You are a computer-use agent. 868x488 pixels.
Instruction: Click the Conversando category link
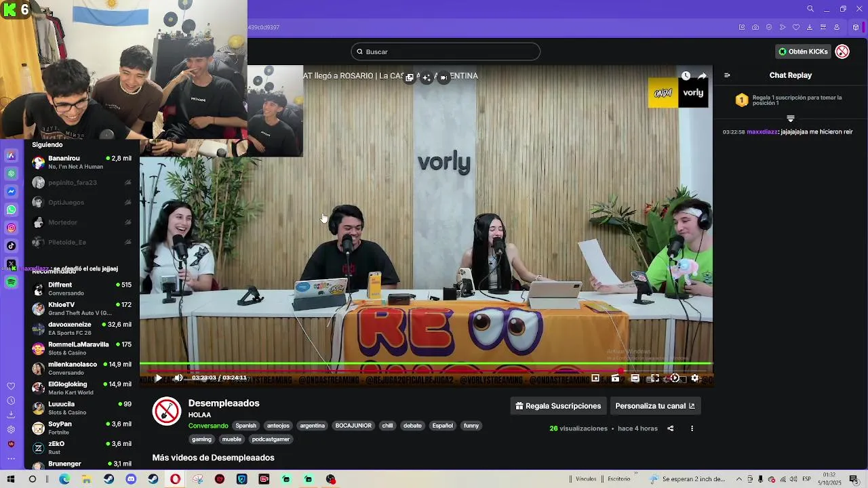click(208, 426)
